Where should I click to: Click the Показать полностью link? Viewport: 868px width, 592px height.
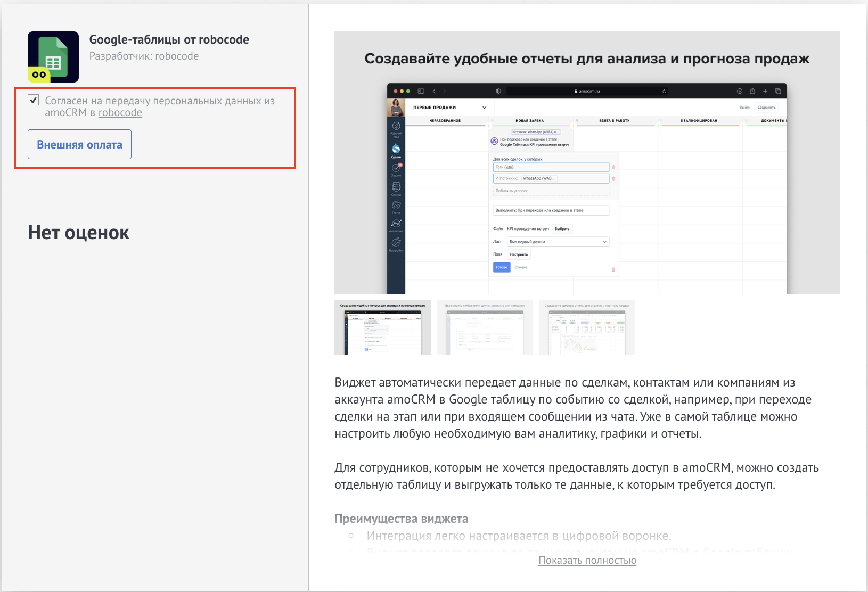(587, 560)
